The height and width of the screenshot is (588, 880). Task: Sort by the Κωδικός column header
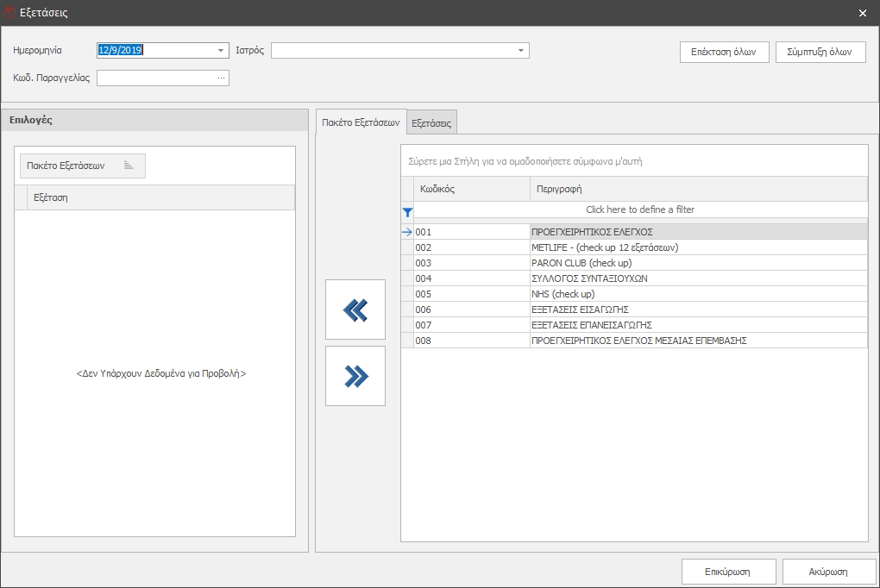471,189
